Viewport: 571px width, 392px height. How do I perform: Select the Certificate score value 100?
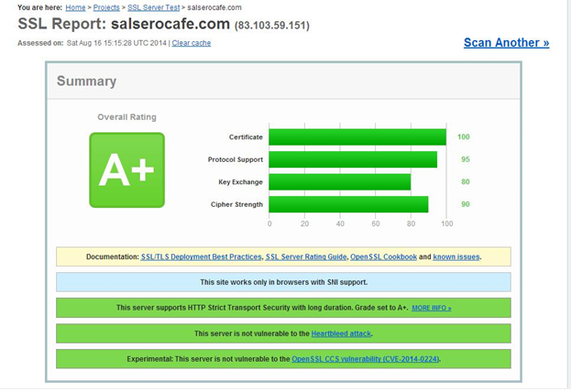click(464, 136)
